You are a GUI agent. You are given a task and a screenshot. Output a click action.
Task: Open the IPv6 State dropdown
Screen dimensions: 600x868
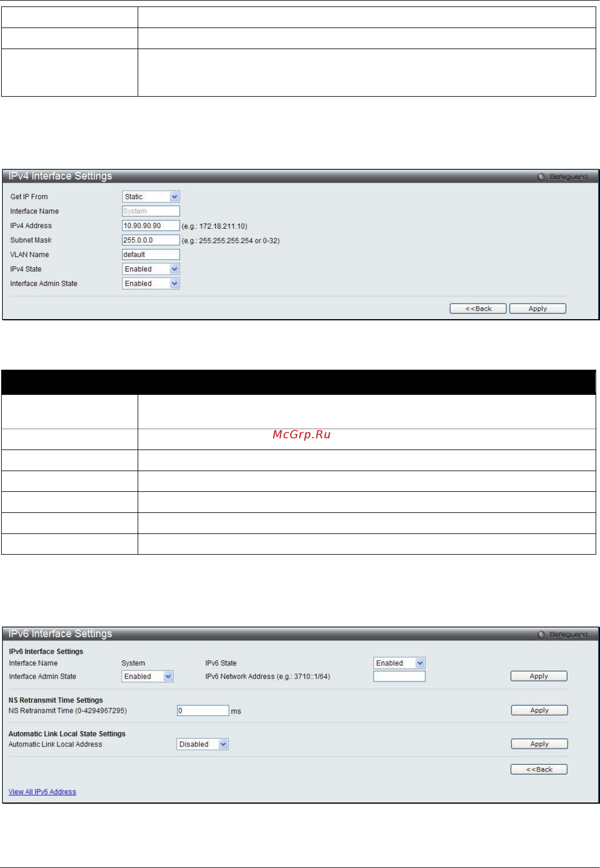pyautogui.click(x=399, y=663)
